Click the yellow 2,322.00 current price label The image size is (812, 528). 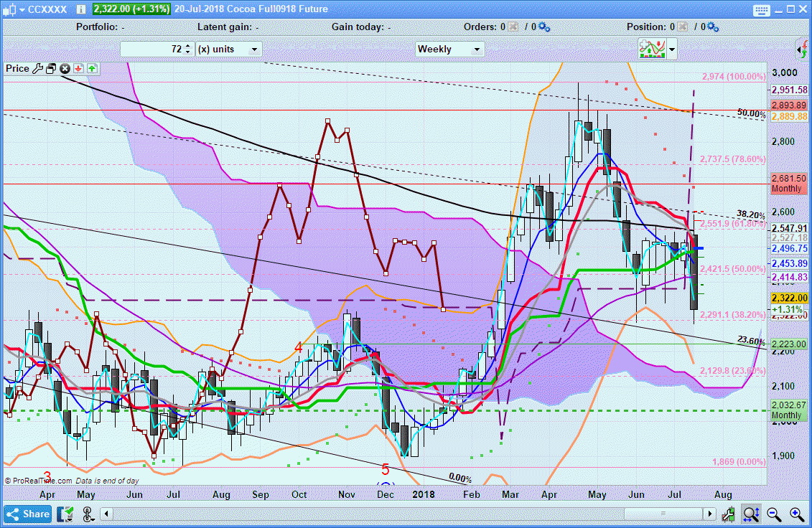(x=789, y=298)
